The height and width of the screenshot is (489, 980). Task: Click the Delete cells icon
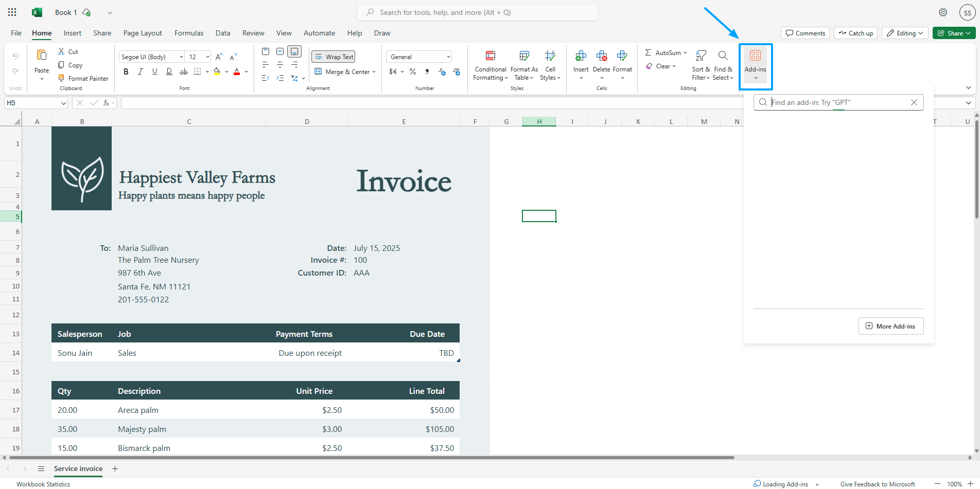tap(601, 56)
